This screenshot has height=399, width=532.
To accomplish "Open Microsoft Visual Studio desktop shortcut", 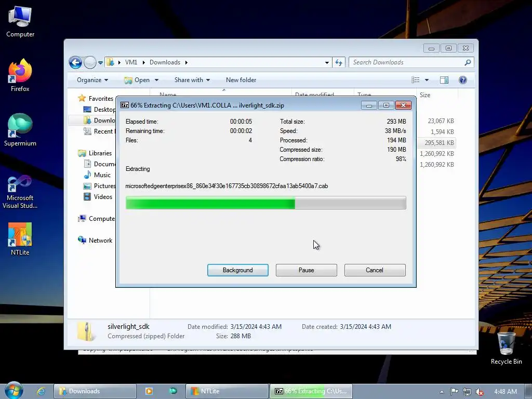I will 20,192.
